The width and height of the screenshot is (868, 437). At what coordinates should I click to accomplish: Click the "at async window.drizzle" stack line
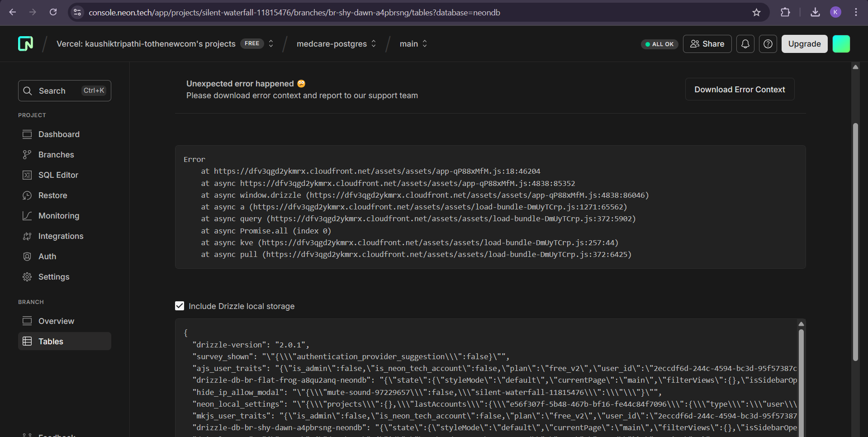425,195
